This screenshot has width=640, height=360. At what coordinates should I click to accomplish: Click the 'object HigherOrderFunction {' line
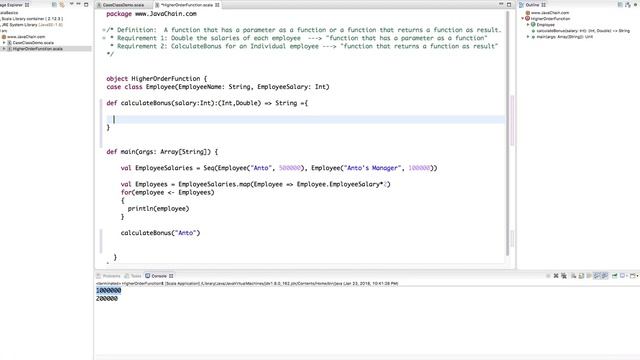tap(157, 79)
